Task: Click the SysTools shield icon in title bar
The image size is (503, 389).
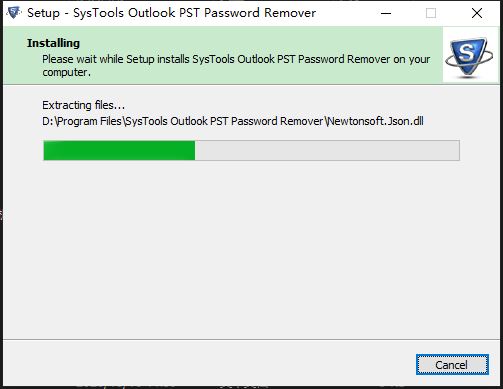Action: click(x=14, y=13)
